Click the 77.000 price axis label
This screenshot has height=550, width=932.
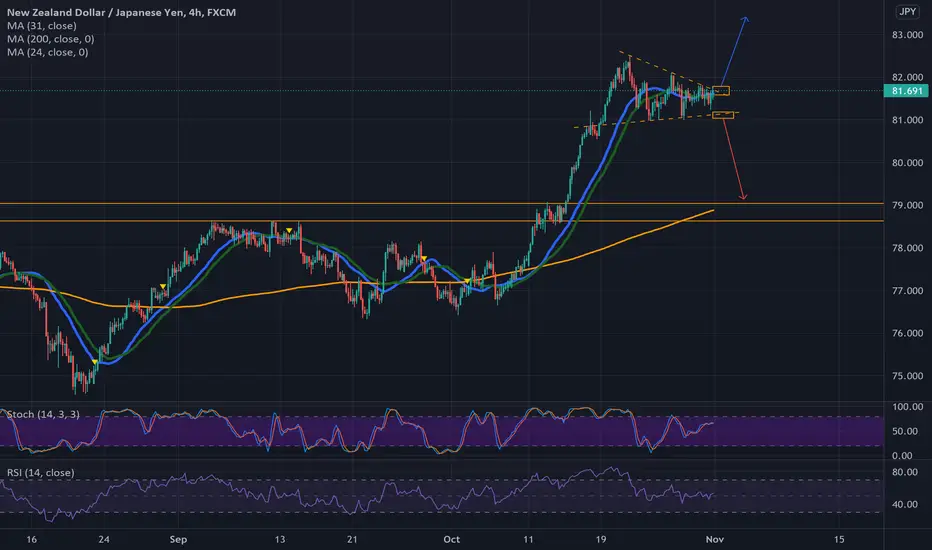point(907,291)
